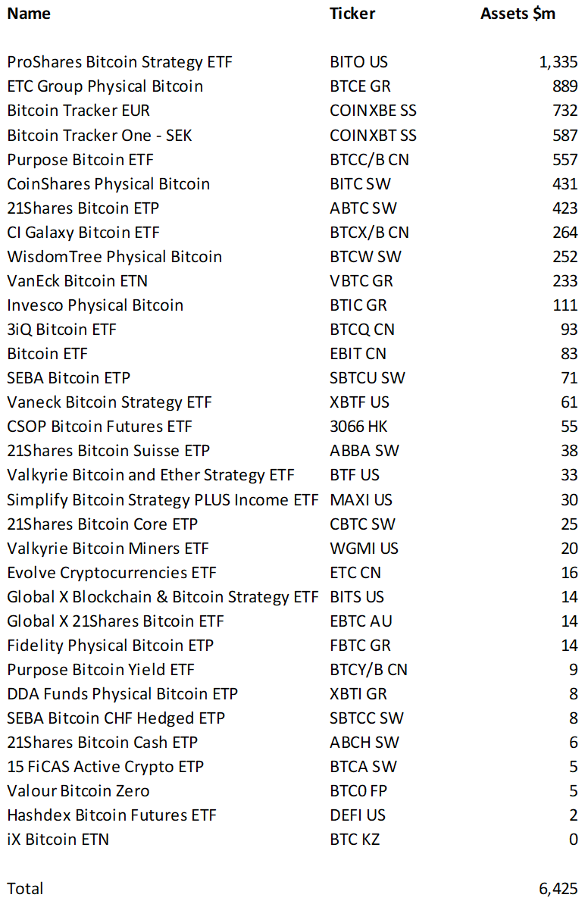The height and width of the screenshot is (904, 588).
Task: Click Valkyrie Bitcoin and Ether Strategy ETF
Action: pos(151,475)
